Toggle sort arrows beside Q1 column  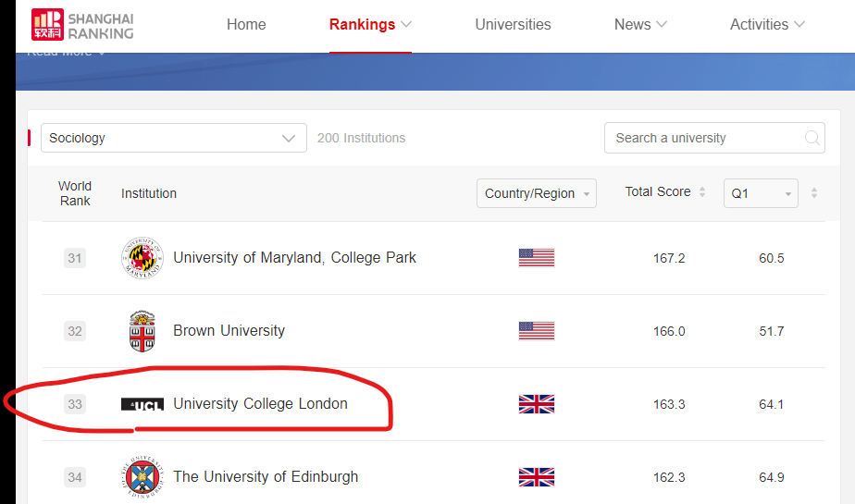[x=814, y=193]
